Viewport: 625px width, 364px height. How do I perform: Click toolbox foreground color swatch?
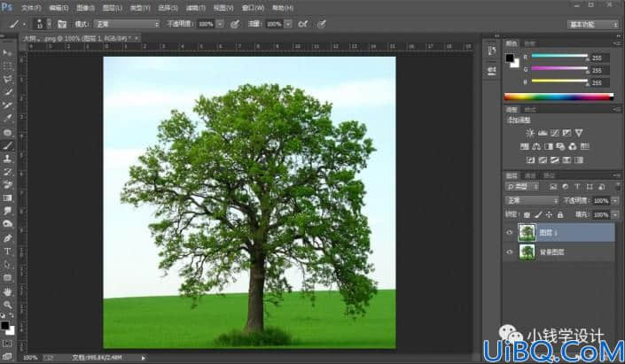coord(4,325)
